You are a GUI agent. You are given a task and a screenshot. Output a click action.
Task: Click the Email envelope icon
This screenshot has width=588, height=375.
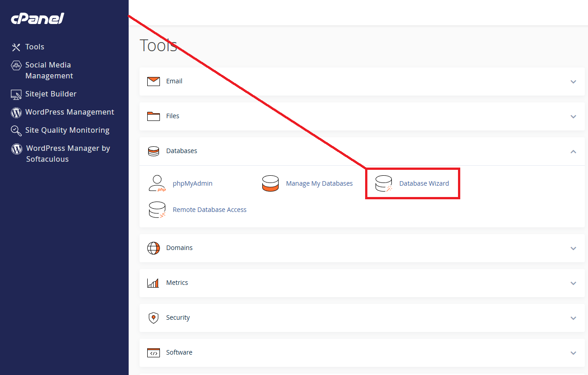(x=154, y=82)
